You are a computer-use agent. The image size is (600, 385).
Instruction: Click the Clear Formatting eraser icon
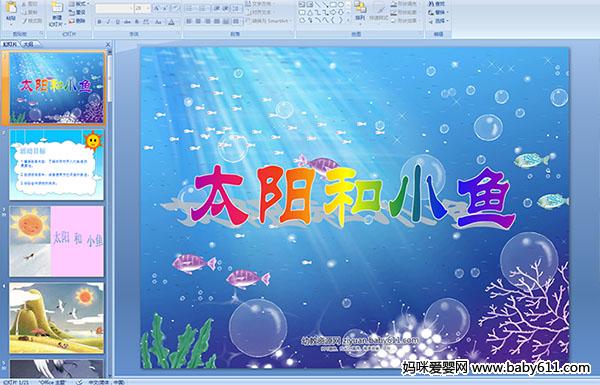[x=176, y=8]
